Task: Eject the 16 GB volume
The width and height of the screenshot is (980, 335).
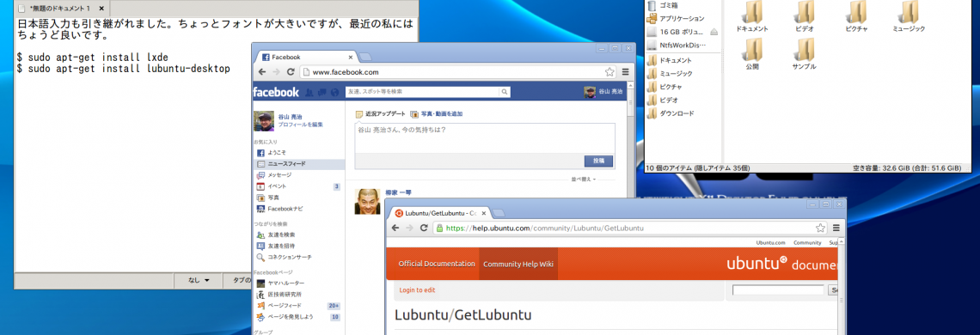Action: pyautogui.click(x=714, y=32)
